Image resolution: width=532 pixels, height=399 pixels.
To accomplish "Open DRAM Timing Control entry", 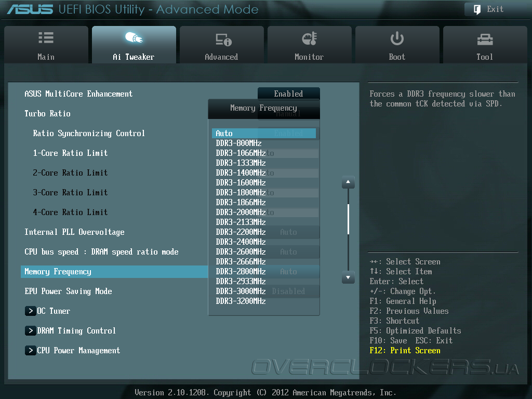I will pyautogui.click(x=76, y=331).
